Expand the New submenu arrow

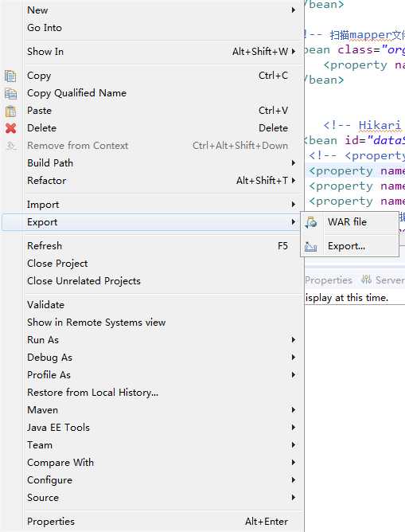(x=294, y=10)
